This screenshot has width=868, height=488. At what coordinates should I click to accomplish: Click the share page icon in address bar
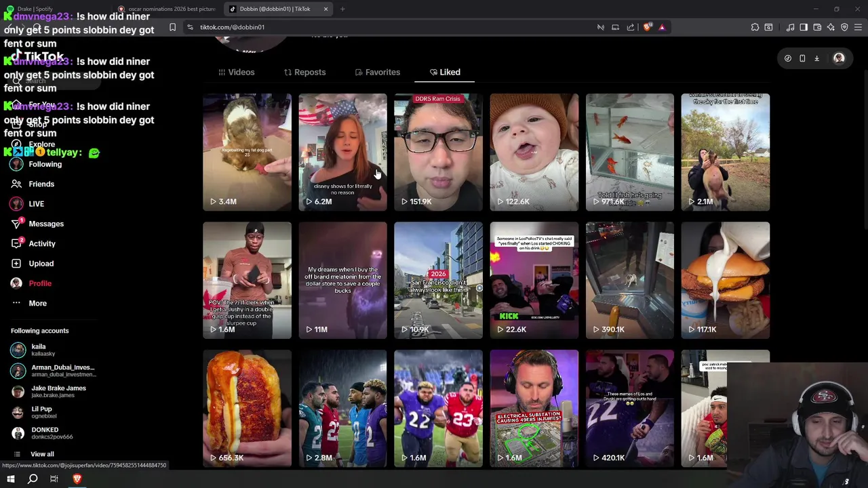click(631, 27)
